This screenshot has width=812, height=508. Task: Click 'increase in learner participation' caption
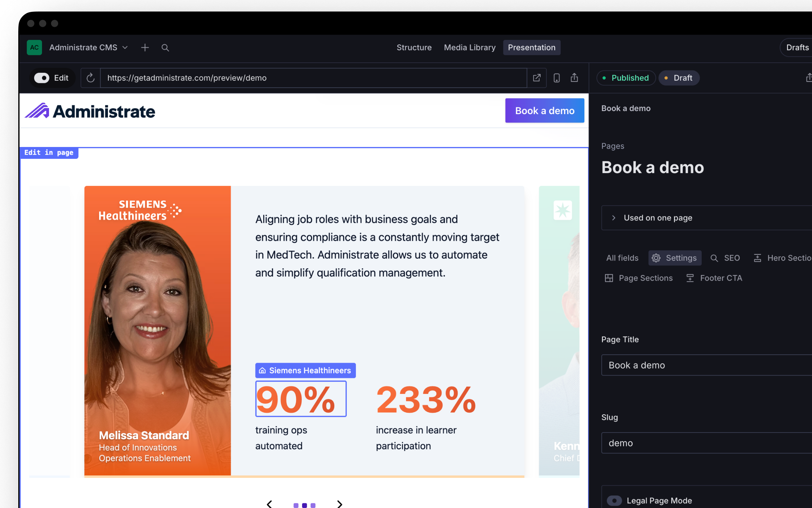tap(416, 438)
